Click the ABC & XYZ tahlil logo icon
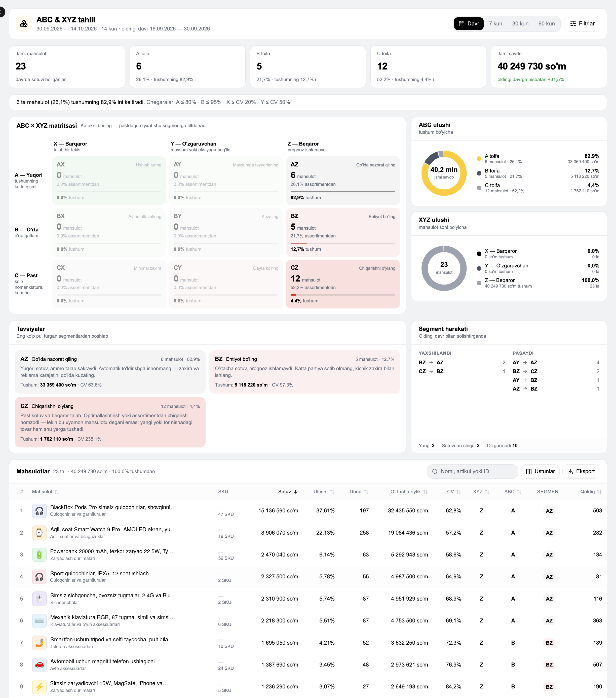This screenshot has height=698, width=616. [x=24, y=24]
